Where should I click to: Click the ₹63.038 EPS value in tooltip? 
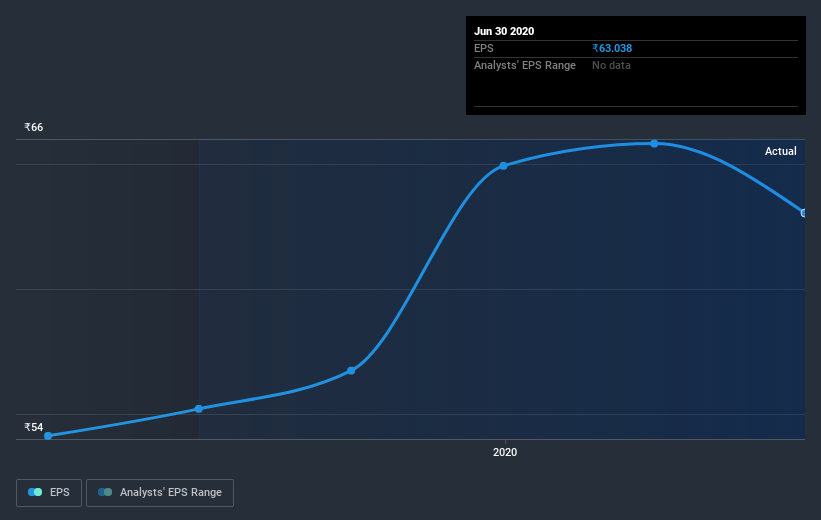point(612,48)
